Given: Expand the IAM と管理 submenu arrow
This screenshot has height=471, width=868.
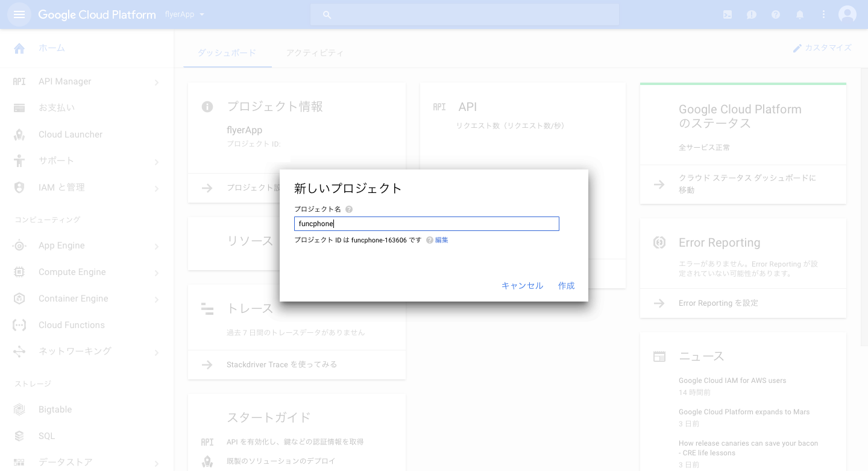Looking at the screenshot, I should [156, 188].
